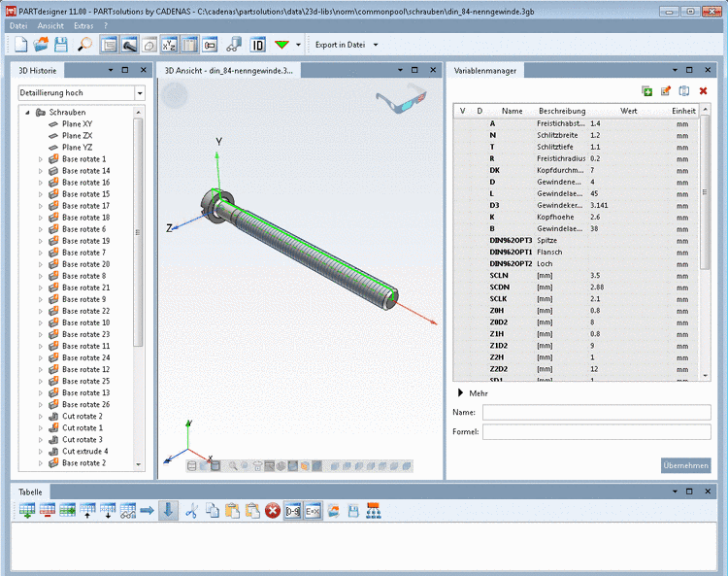Open the Detaillierung hoch dropdown
728x576 pixels.
(x=140, y=93)
